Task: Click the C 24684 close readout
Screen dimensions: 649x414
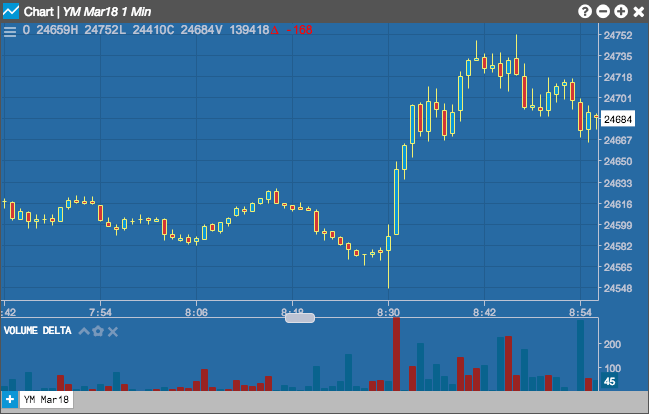Action: tap(191, 30)
